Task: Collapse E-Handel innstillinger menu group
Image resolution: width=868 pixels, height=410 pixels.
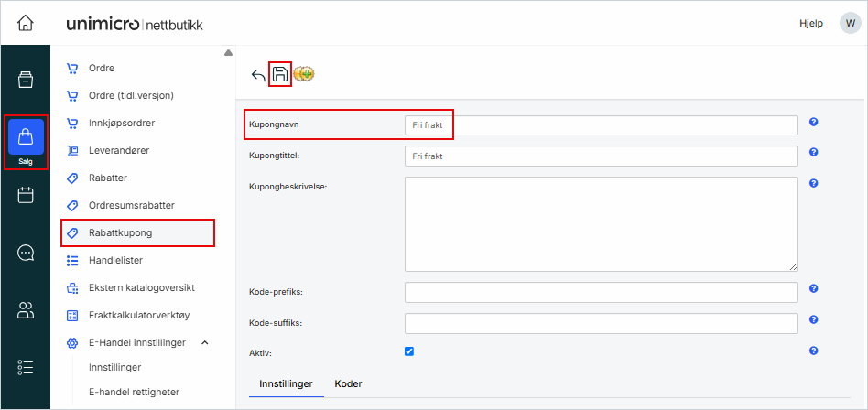Action: pyautogui.click(x=204, y=342)
